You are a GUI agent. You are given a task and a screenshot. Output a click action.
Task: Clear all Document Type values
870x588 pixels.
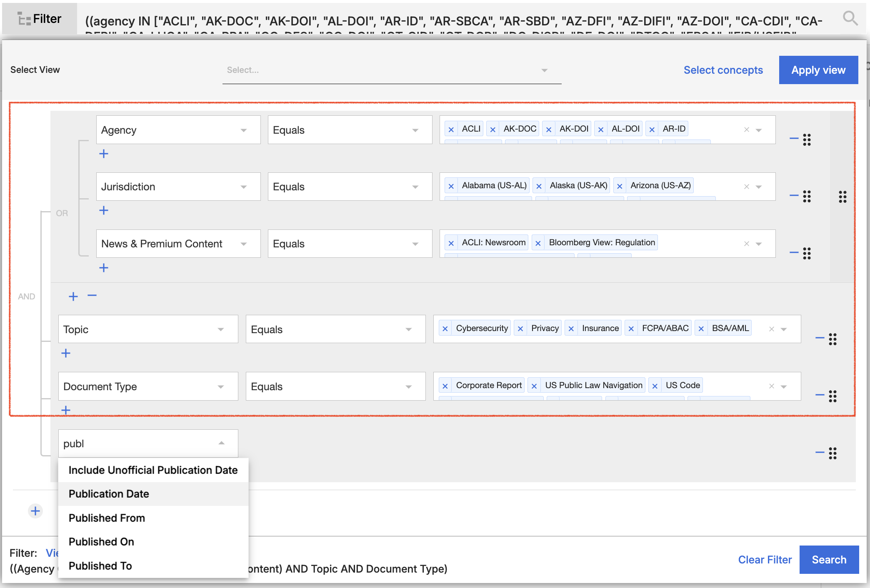coord(771,386)
